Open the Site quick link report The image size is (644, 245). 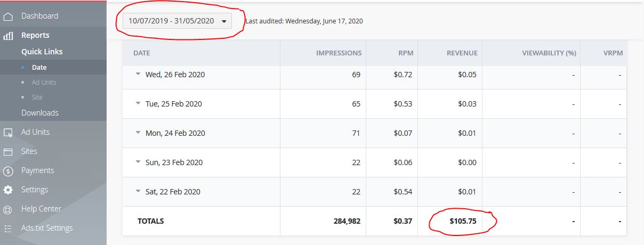click(37, 97)
